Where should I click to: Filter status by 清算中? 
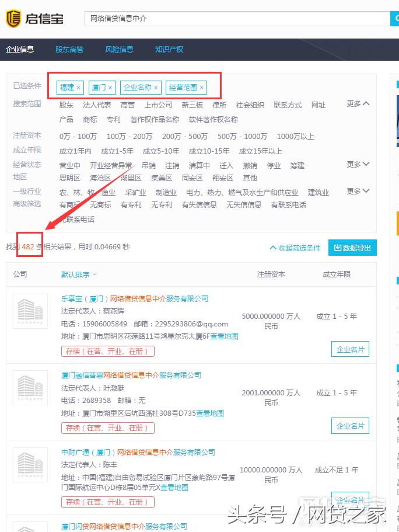[199, 166]
